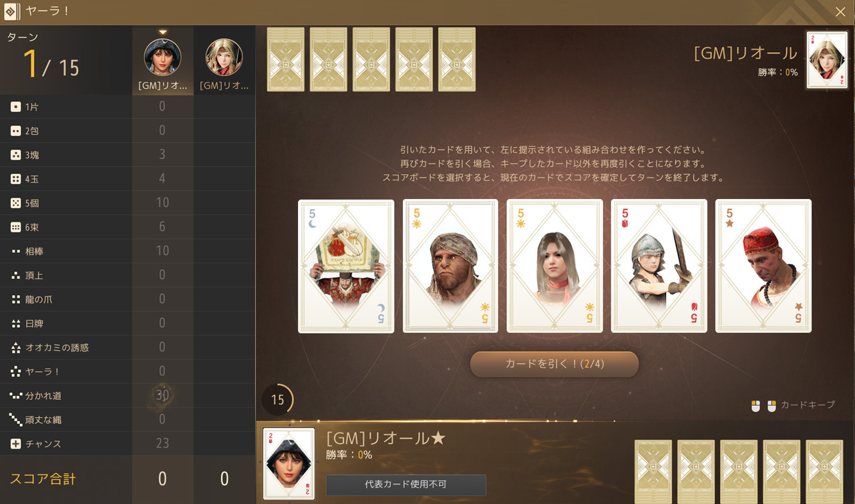Select the dark-haired player avatar column
This screenshot has height=504, width=855.
[162, 61]
